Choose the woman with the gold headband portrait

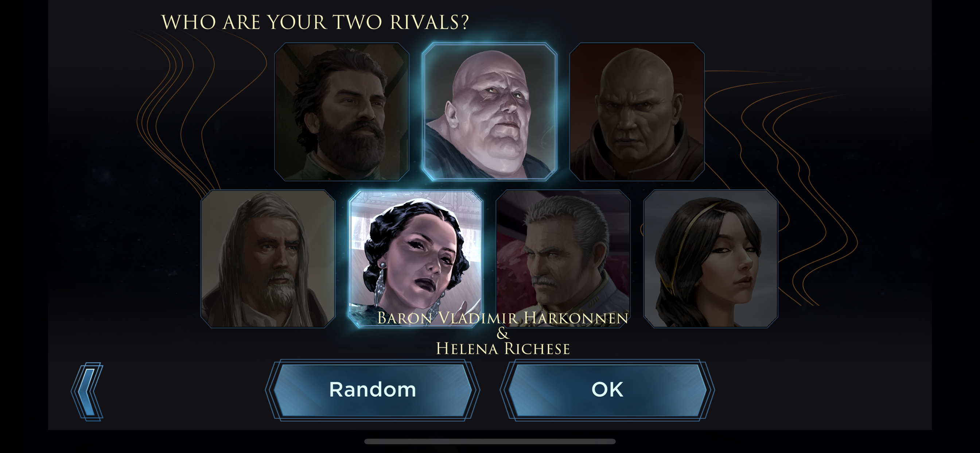[711, 259]
